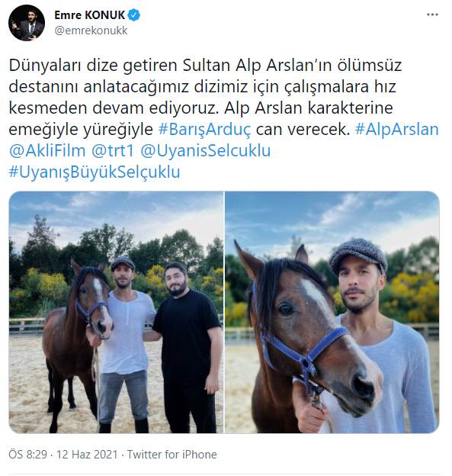
Task: Open the #UyanışBüyükSelçuklu hashtag
Action: 95,172
